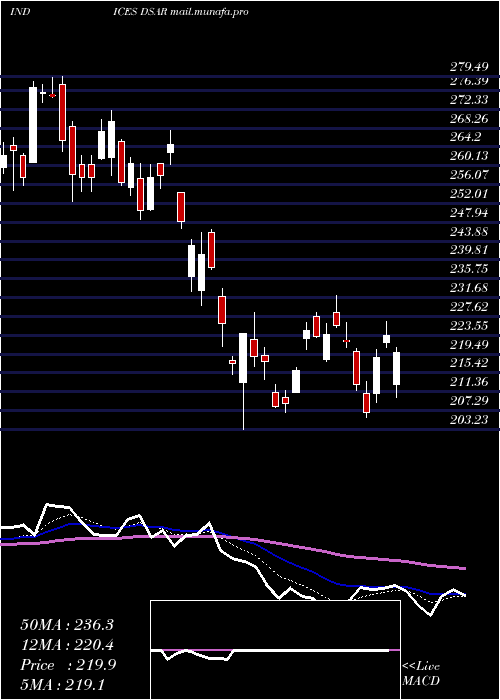Screen dimensions: 500x700
Task: Click the mail.munafa.pro title text
Action: tap(209, 12)
